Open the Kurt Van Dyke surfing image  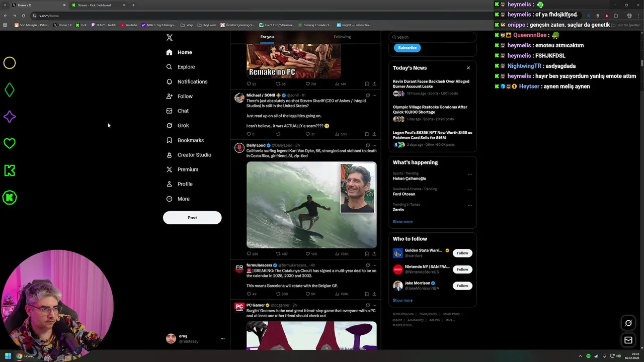(x=311, y=205)
